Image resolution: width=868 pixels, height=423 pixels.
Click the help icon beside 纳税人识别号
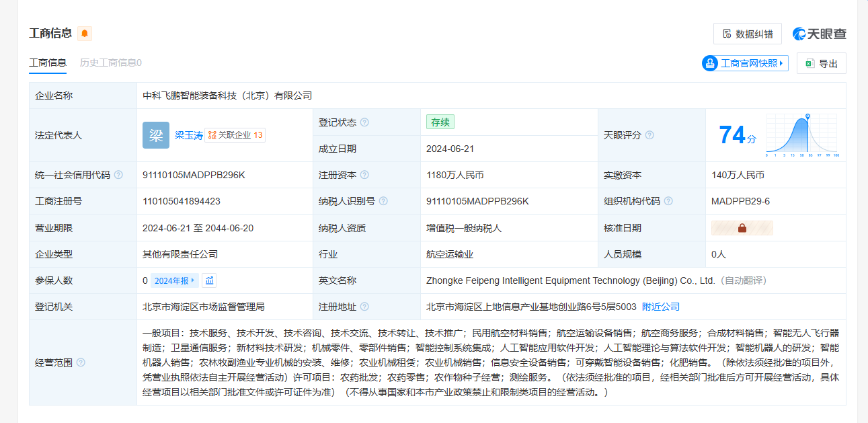tap(383, 201)
